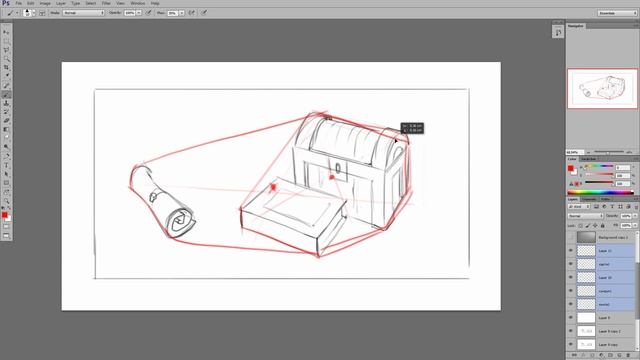Viewport: 640px width, 360px height.
Task: Open the Window menu
Action: pyautogui.click(x=138, y=3)
